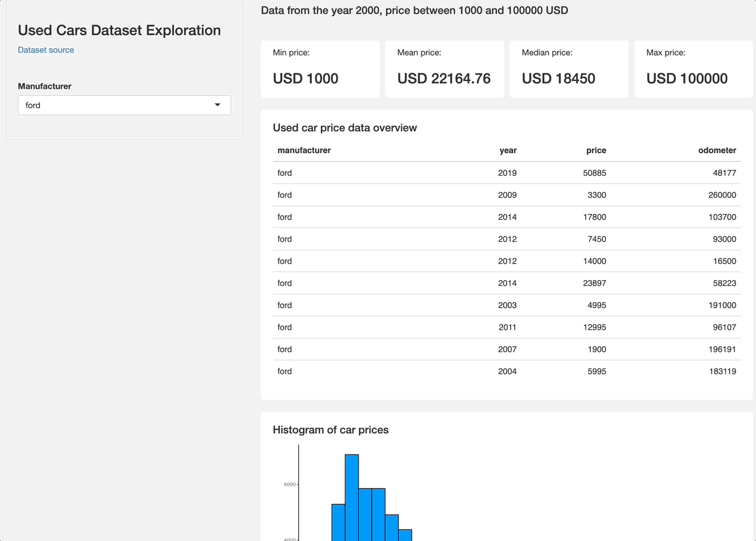
Task: Select the year cell 2004
Action: point(507,371)
